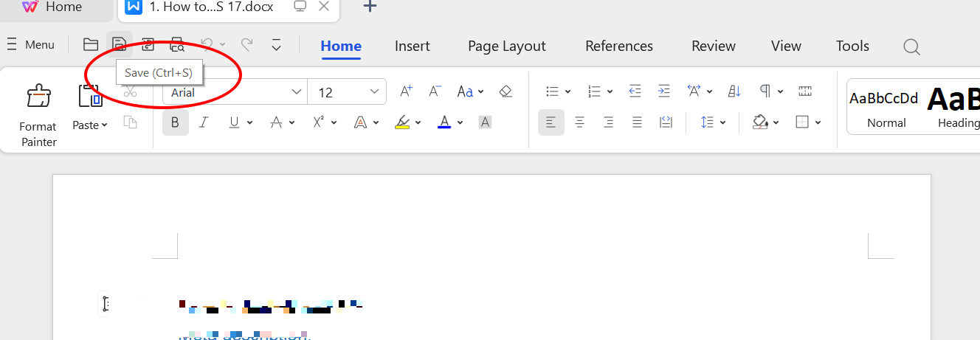Click the Print Preview icon
Viewport: 980px width, 340px height.
pos(177,45)
